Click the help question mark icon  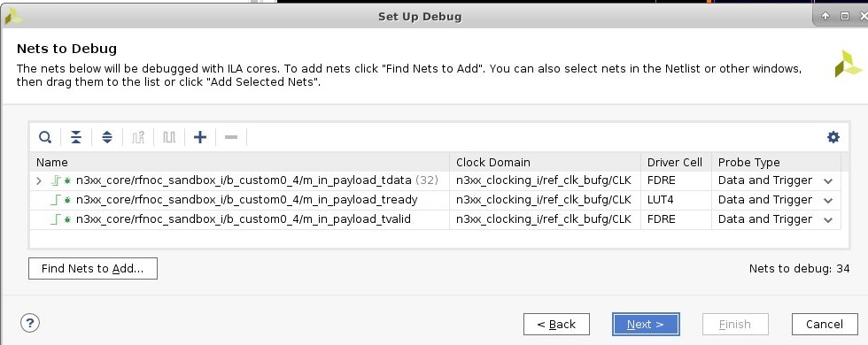(30, 323)
